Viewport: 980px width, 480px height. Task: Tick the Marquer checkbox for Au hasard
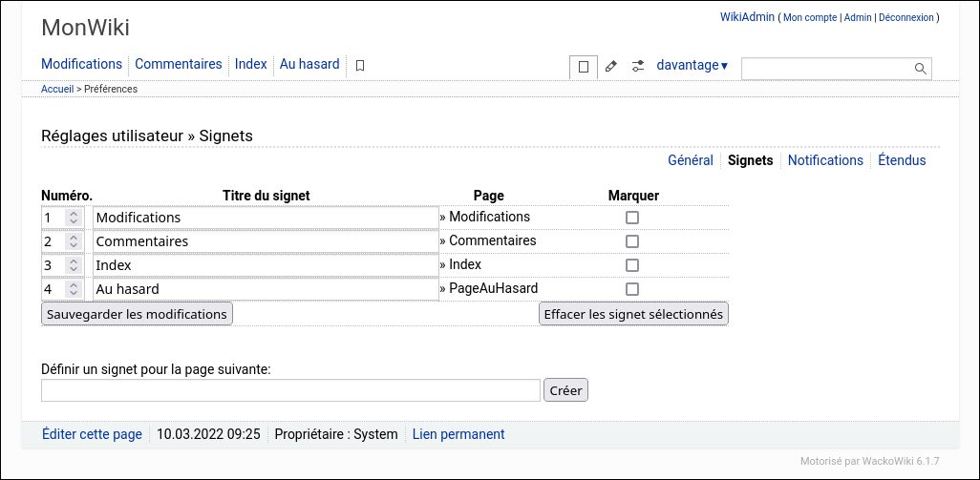point(631,289)
